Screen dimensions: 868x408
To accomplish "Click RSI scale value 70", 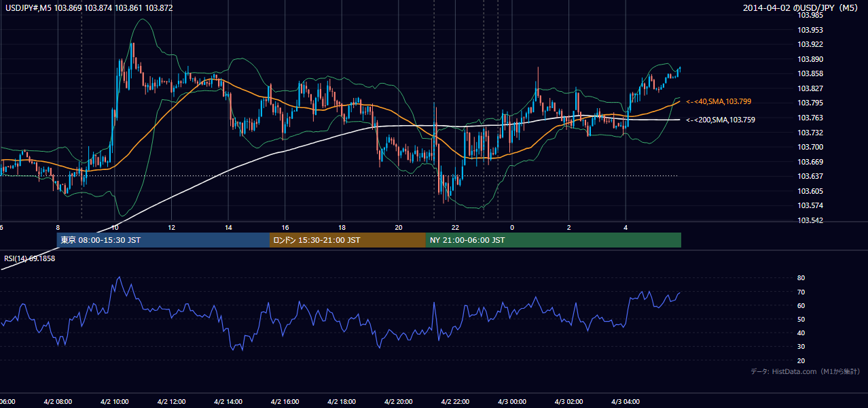I will click(x=801, y=292).
